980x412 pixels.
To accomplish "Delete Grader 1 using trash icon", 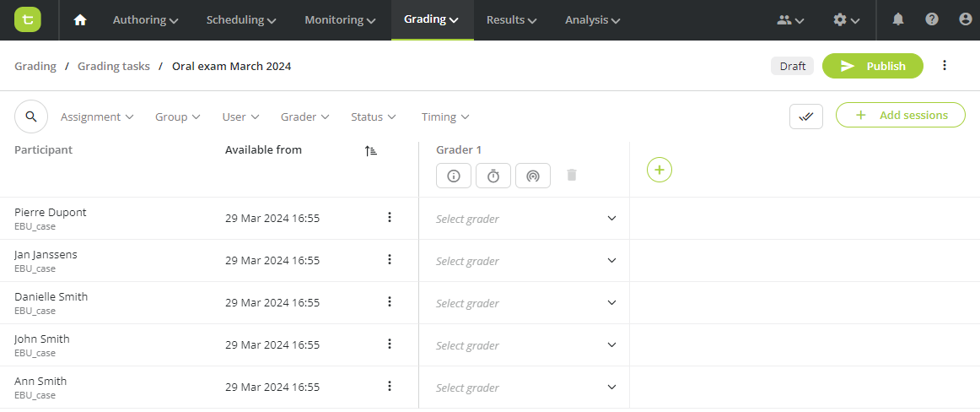I will (x=571, y=175).
